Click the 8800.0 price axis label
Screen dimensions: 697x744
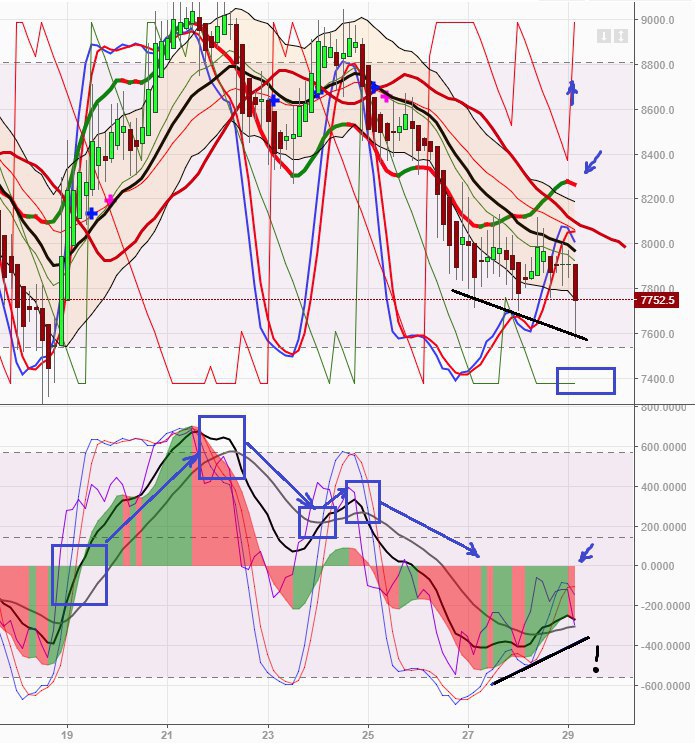click(657, 65)
